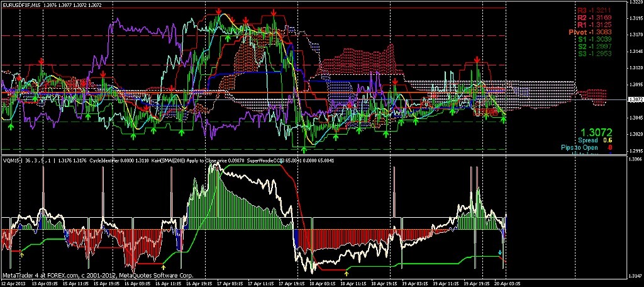Click the cyan down arrow in indicator window
This screenshot has width=644, height=287.
499,252
